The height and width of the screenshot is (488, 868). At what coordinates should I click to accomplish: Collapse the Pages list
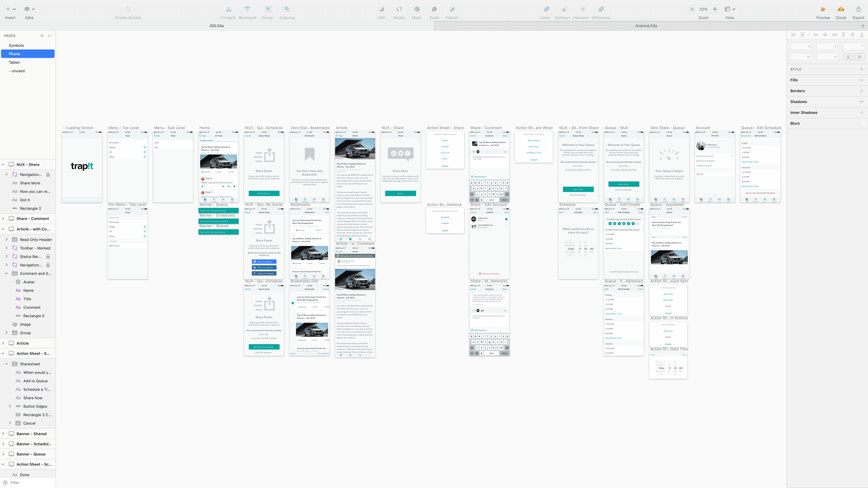click(50, 36)
